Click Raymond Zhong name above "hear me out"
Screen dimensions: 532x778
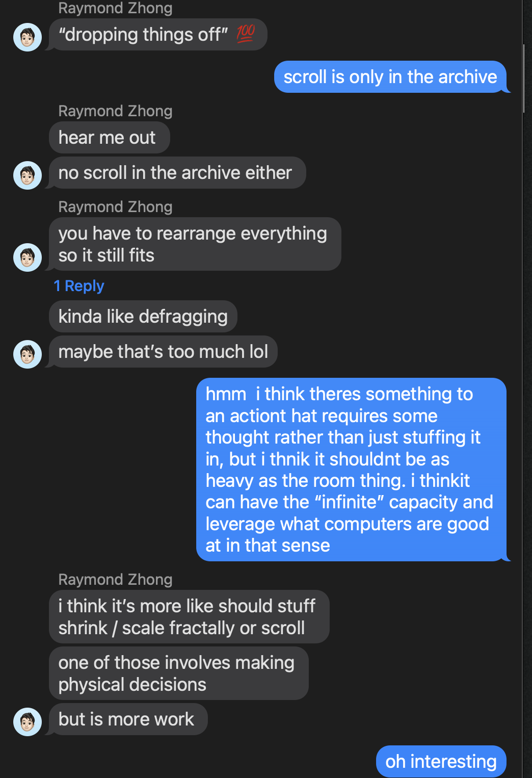[115, 111]
